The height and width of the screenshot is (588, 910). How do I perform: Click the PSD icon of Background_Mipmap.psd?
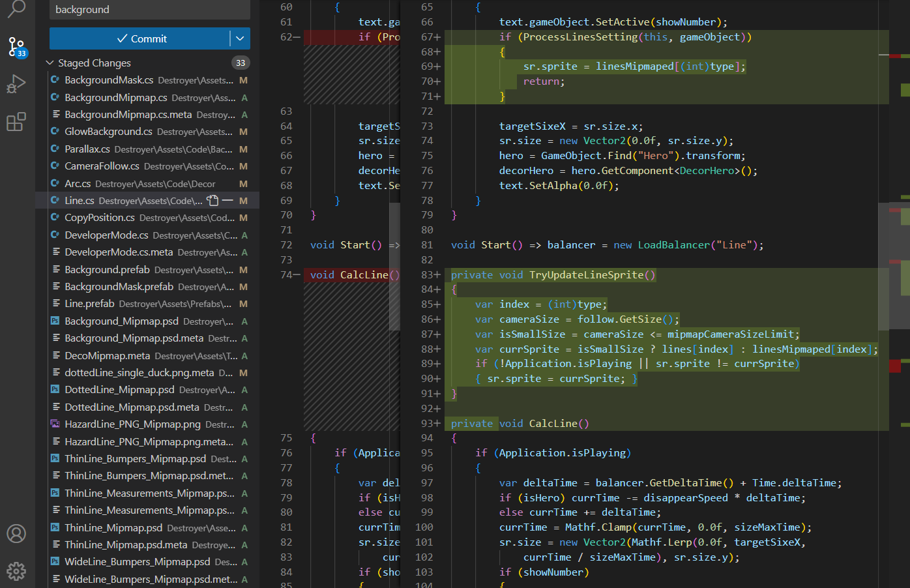pos(55,321)
